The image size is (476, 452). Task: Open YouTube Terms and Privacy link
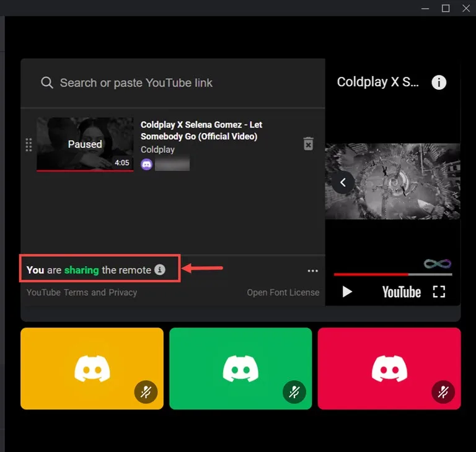click(82, 292)
